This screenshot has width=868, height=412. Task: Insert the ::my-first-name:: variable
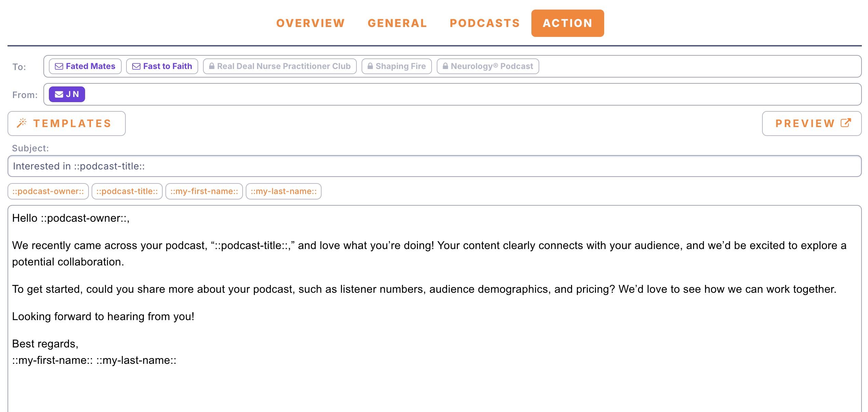click(x=204, y=191)
